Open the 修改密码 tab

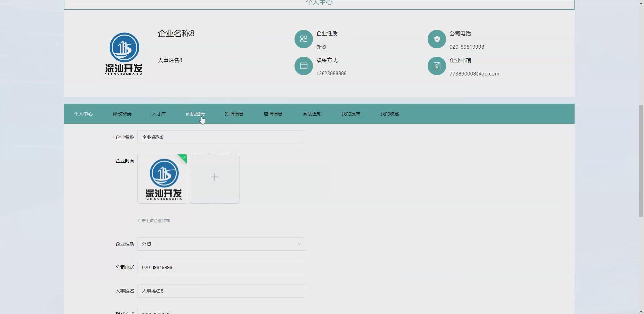[x=122, y=114]
